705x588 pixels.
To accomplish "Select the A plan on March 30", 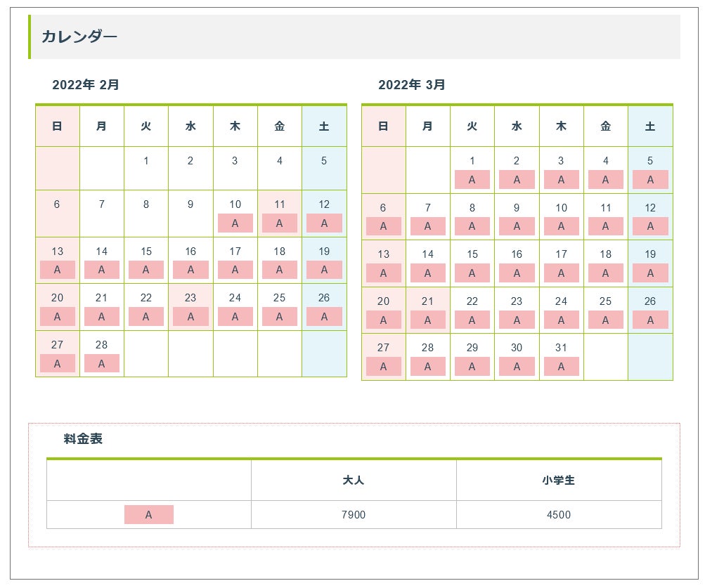I will [x=517, y=367].
